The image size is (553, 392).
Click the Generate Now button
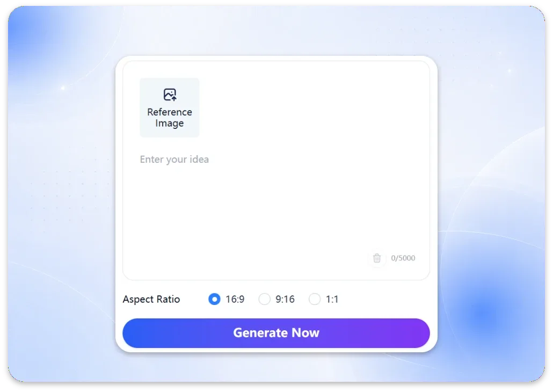click(276, 333)
